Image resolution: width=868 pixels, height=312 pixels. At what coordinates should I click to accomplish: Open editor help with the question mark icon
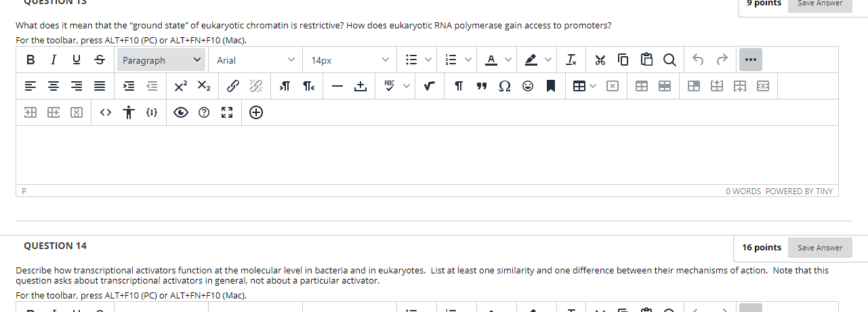(204, 112)
